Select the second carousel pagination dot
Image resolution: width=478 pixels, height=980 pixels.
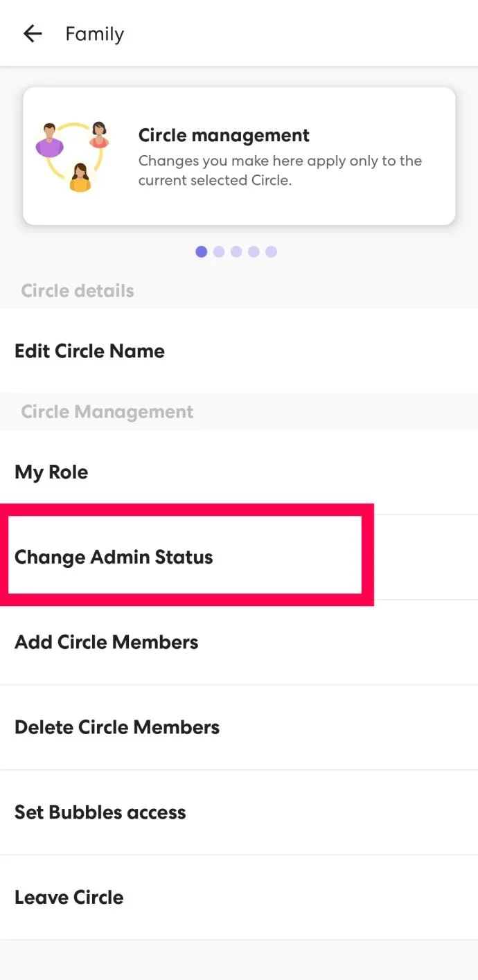219,251
